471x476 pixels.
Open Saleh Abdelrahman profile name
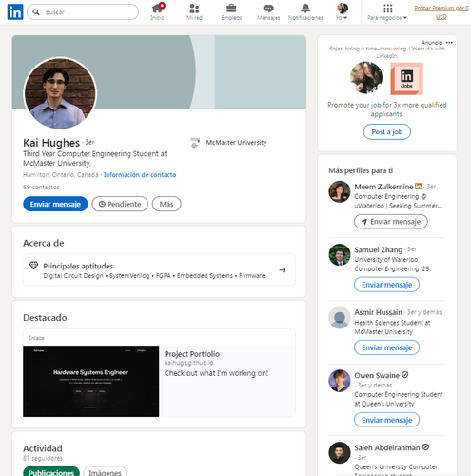pyautogui.click(x=387, y=447)
